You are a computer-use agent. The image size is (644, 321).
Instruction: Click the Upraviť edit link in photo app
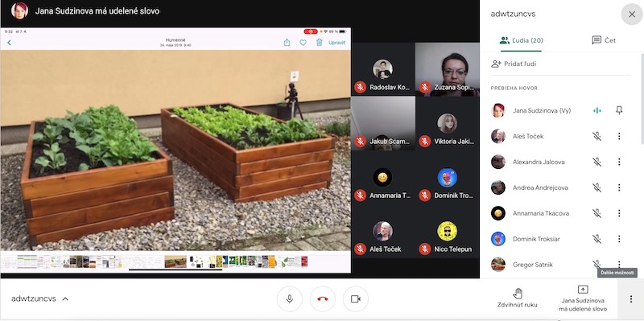[x=336, y=43]
